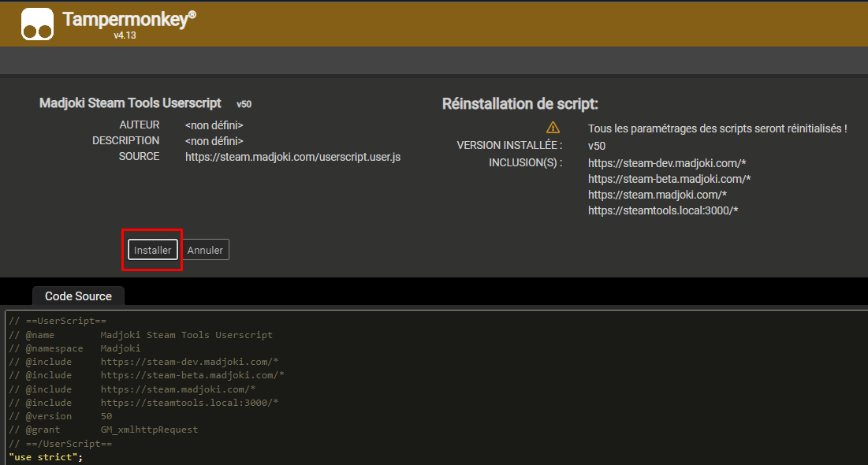Click the settings reset warning message

click(717, 128)
